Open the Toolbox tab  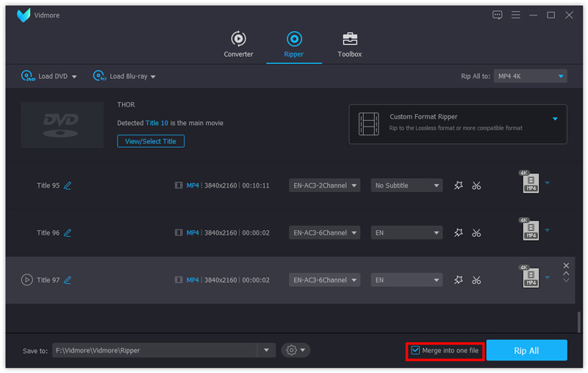349,45
